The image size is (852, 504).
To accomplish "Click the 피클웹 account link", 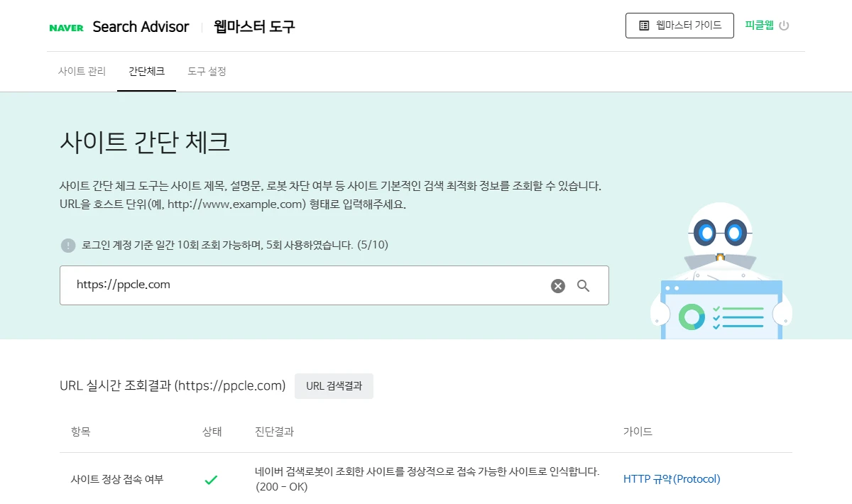I will pos(759,24).
